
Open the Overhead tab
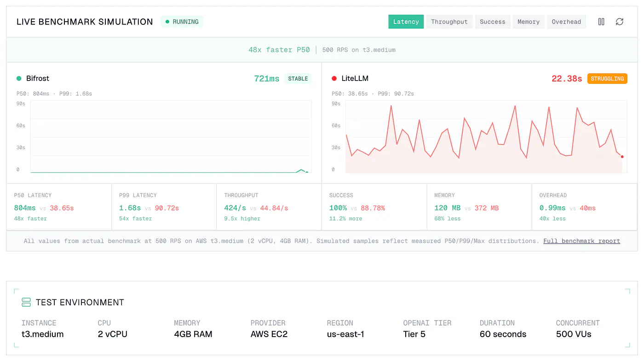(566, 22)
